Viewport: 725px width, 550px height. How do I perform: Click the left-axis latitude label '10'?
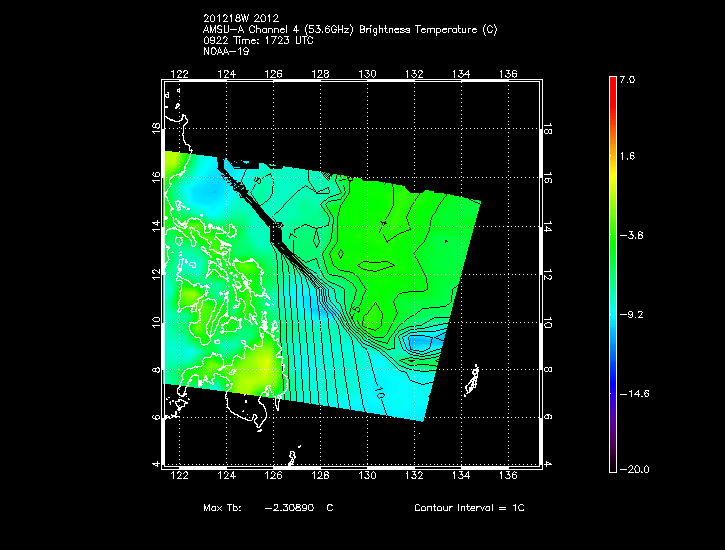click(x=156, y=322)
